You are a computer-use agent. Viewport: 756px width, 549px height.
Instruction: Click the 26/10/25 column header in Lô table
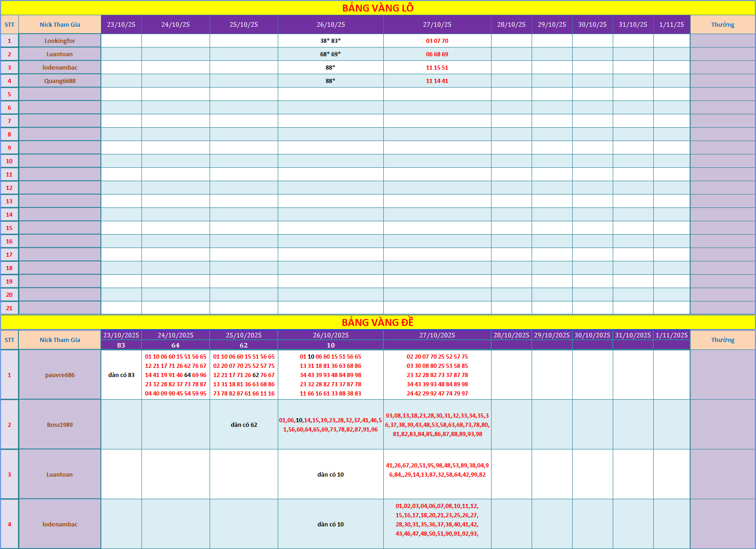(x=330, y=24)
